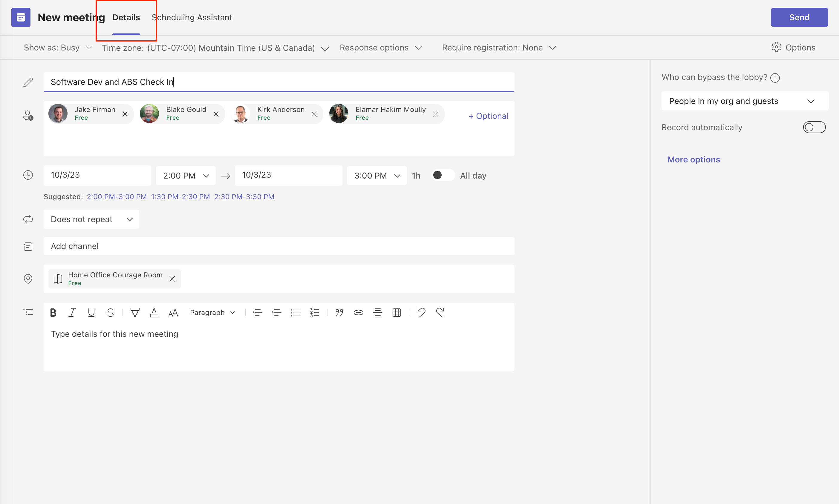The height and width of the screenshot is (504, 839).
Task: Open the font color picker
Action: (154, 312)
